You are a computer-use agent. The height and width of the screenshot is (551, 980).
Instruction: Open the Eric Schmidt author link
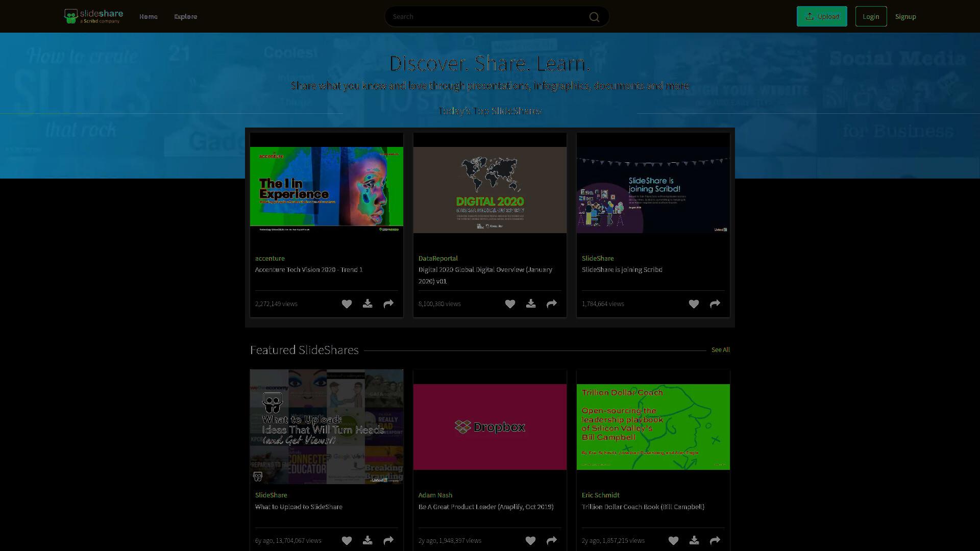(601, 495)
